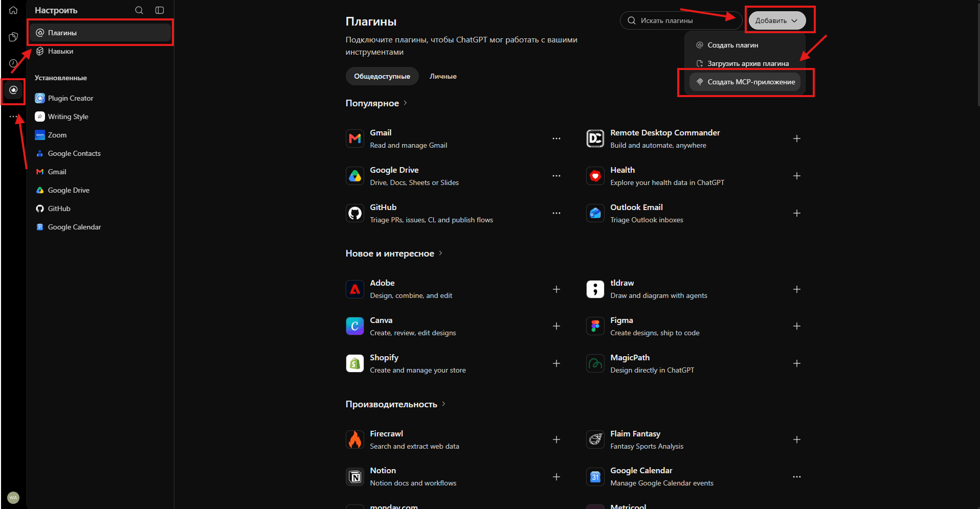Add Shopify with plus icon
Screen dimensions: 980x509
[556, 363]
